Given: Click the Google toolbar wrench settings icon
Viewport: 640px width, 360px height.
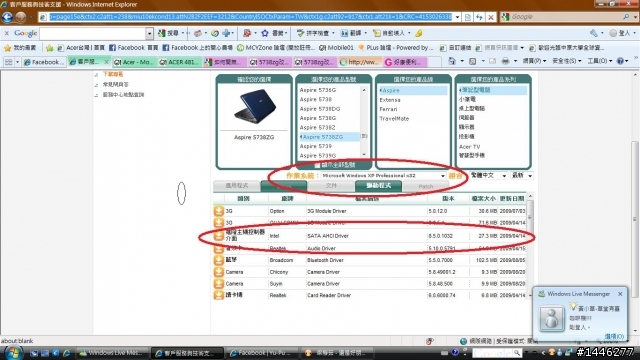Looking at the screenshot, I should coord(594,33).
